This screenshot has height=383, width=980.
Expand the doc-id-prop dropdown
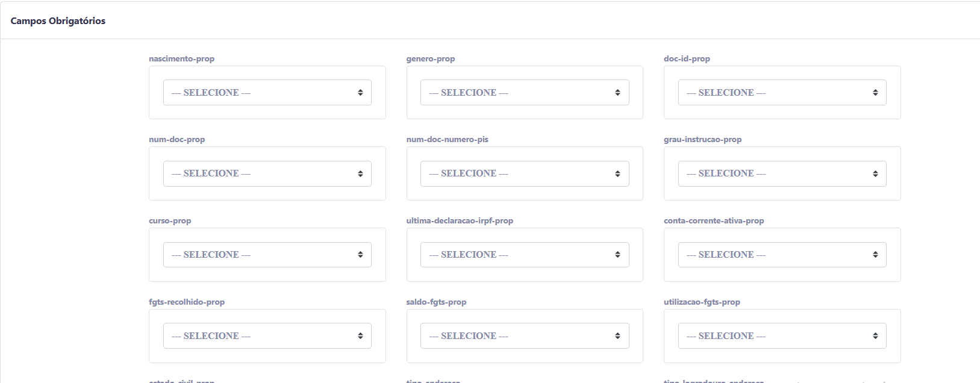782,93
